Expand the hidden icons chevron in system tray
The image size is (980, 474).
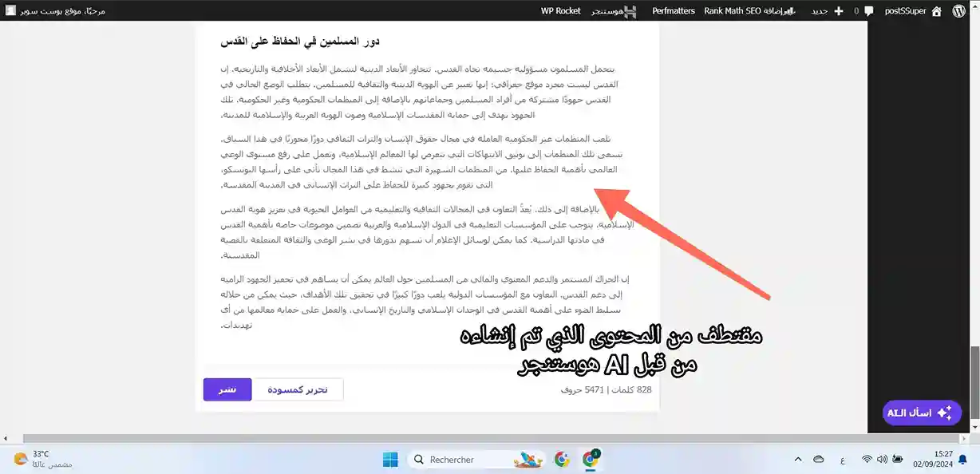pyautogui.click(x=797, y=459)
